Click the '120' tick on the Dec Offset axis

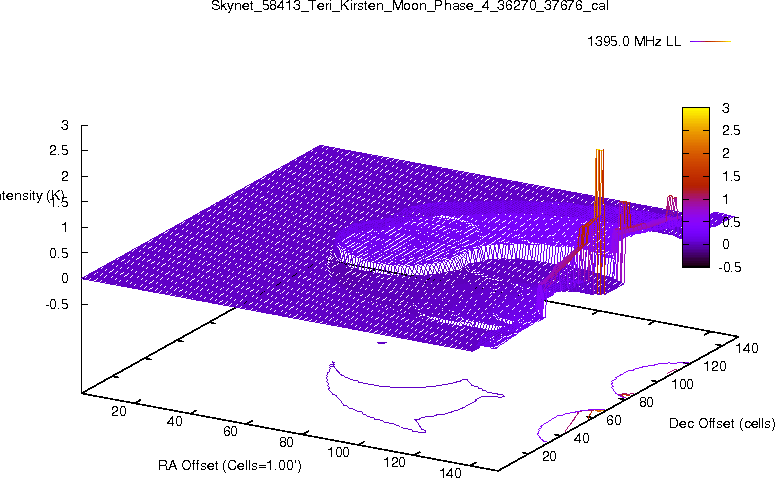point(715,366)
